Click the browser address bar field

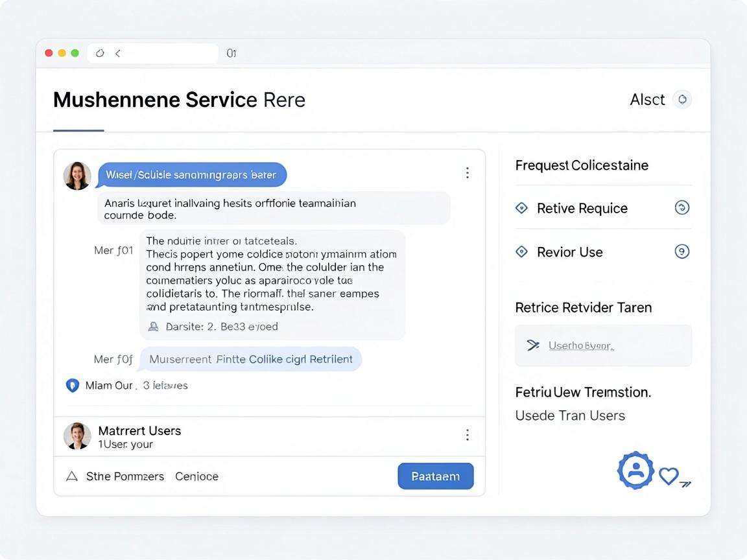pyautogui.click(x=153, y=53)
